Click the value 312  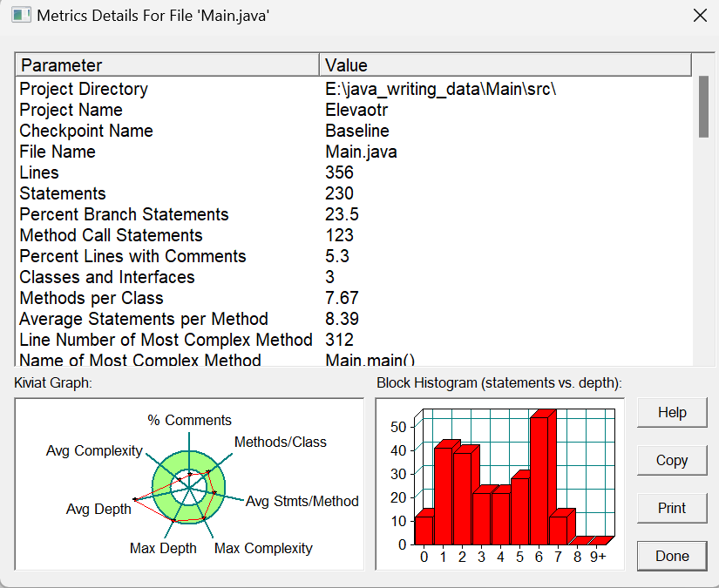tap(339, 340)
